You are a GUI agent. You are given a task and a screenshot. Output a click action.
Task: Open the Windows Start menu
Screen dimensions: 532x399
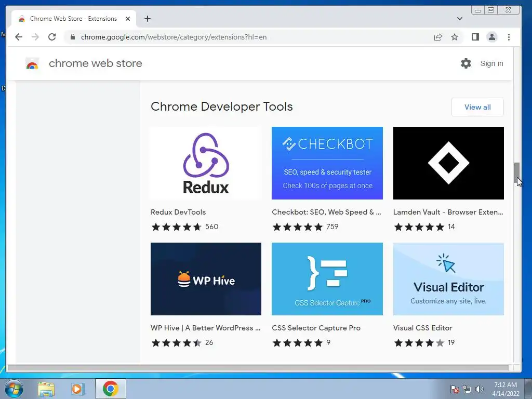point(14,389)
